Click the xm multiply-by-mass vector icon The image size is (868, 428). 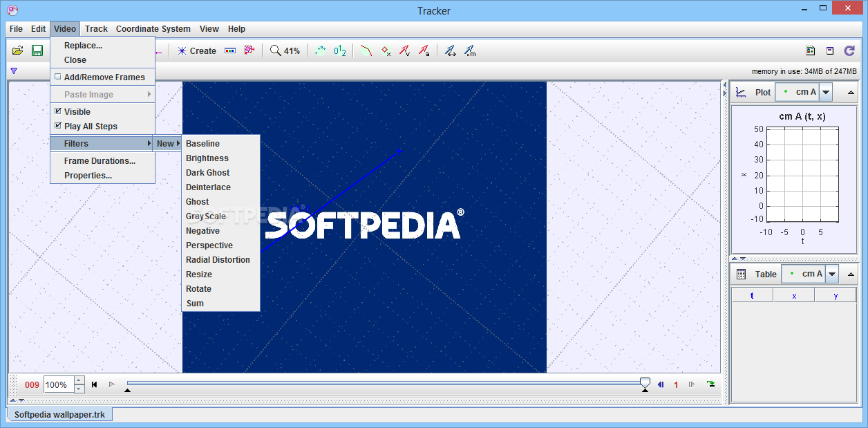click(x=470, y=50)
